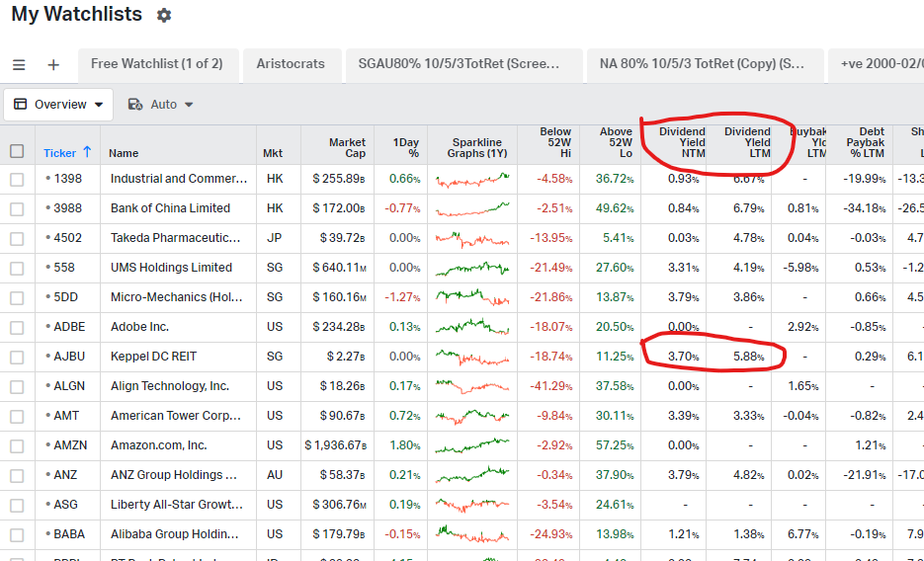Open Amazon.com, Inc. stock page
Screen dimensions: 924x561
[x=159, y=445]
